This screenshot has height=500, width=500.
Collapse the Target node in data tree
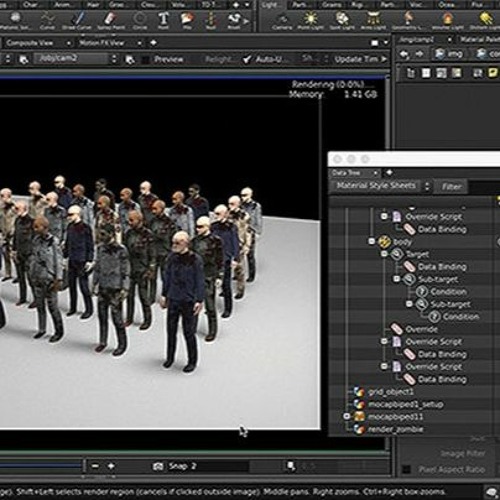[384, 254]
